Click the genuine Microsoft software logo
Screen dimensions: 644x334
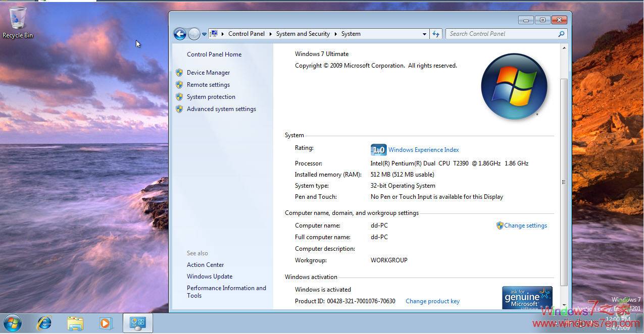point(527,297)
